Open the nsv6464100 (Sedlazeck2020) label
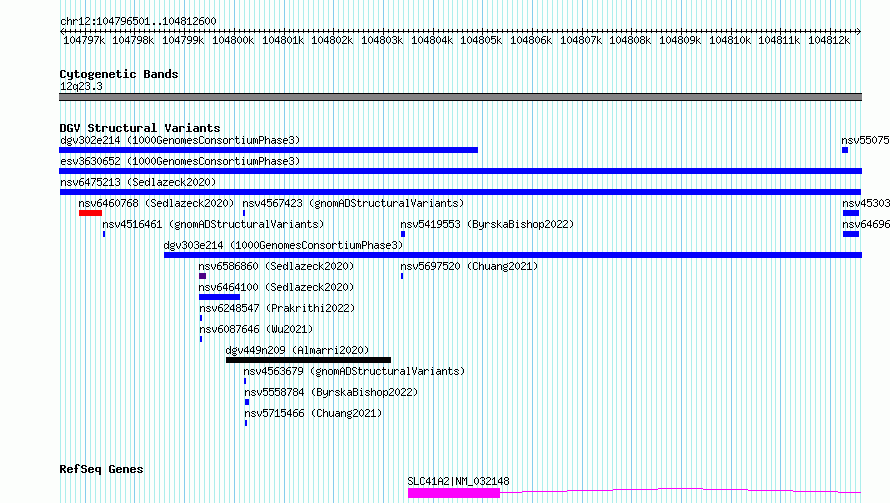This screenshot has height=503, width=890. coord(276,287)
